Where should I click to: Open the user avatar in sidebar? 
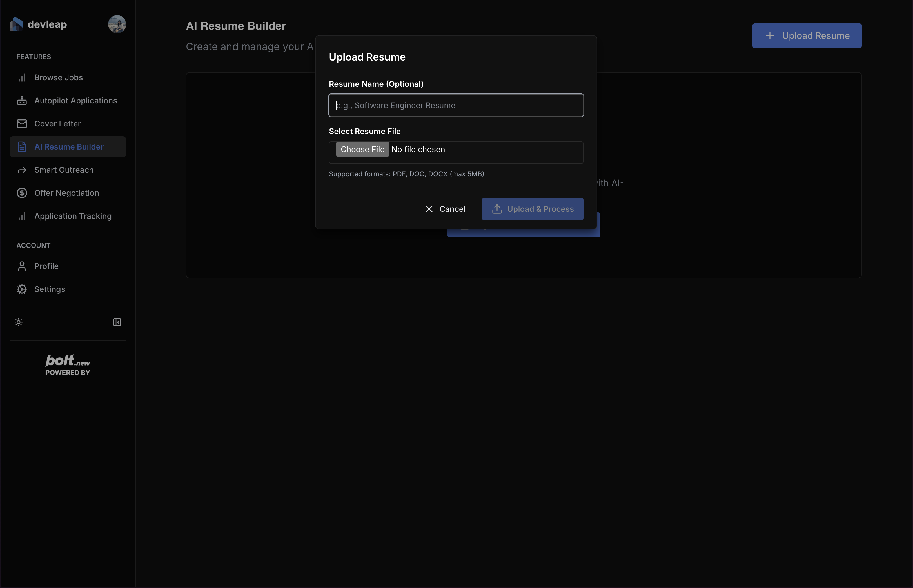(x=117, y=24)
